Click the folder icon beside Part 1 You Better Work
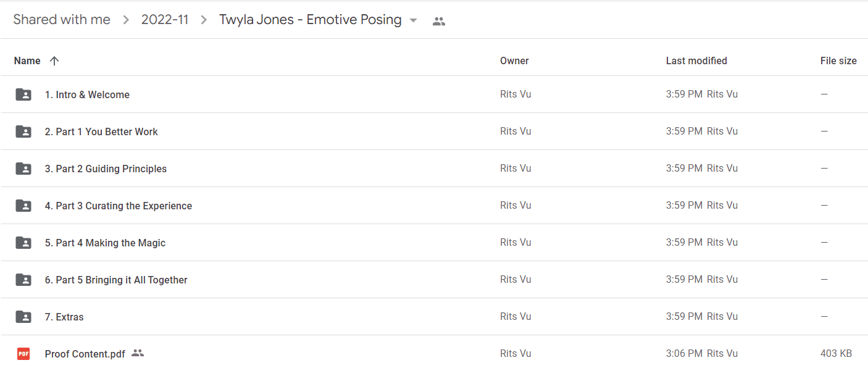Image resolution: width=868 pixels, height=368 pixels. point(23,132)
